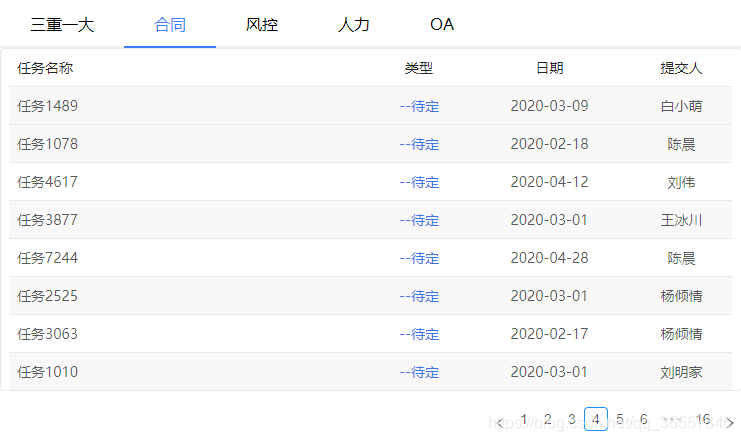741x441 pixels.
Task: Click the 日期 column header
Action: [x=550, y=68]
